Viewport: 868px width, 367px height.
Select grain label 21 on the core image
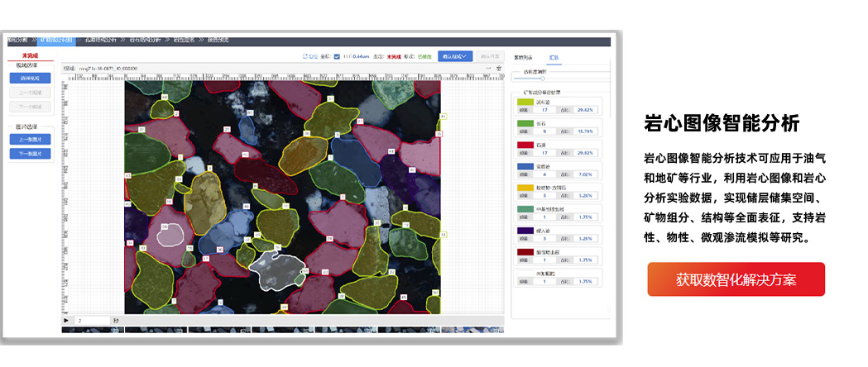click(x=361, y=121)
